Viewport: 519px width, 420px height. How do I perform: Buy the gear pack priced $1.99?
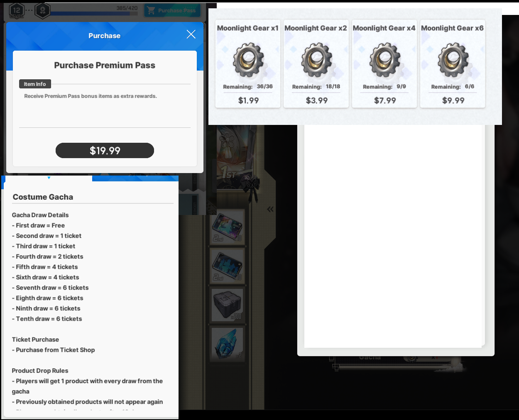(248, 100)
